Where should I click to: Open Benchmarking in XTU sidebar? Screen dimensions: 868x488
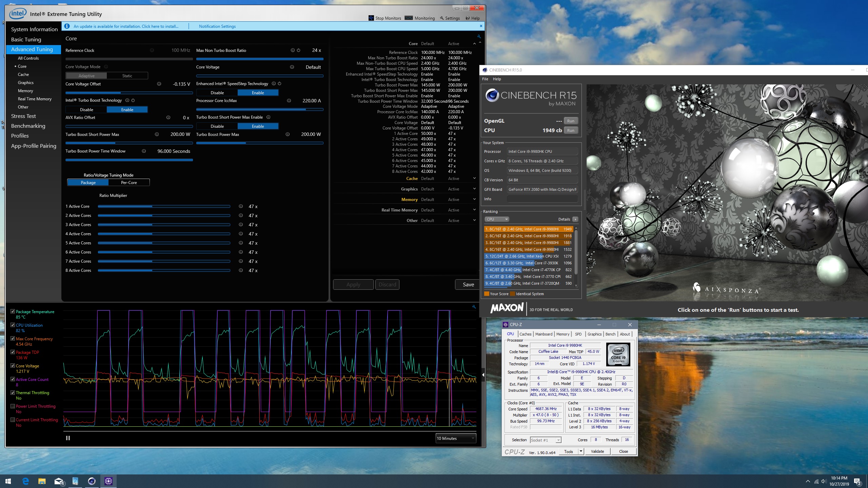(x=28, y=126)
